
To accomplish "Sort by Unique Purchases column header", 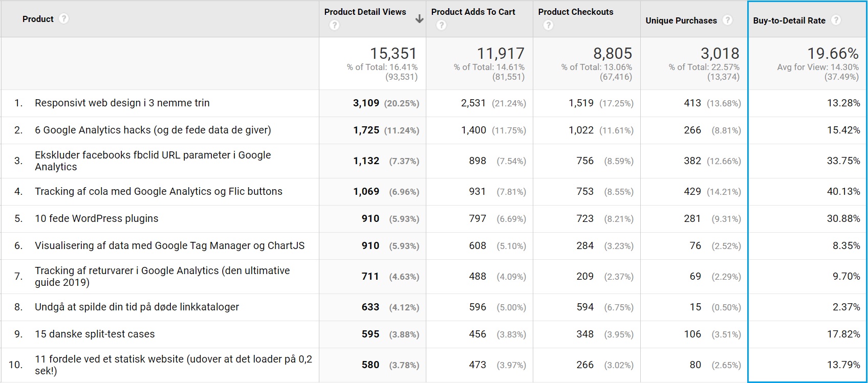I will (x=681, y=20).
